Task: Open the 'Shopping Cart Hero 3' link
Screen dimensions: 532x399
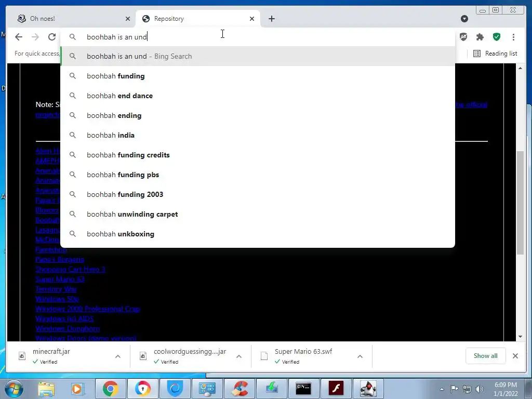Action: (70, 270)
